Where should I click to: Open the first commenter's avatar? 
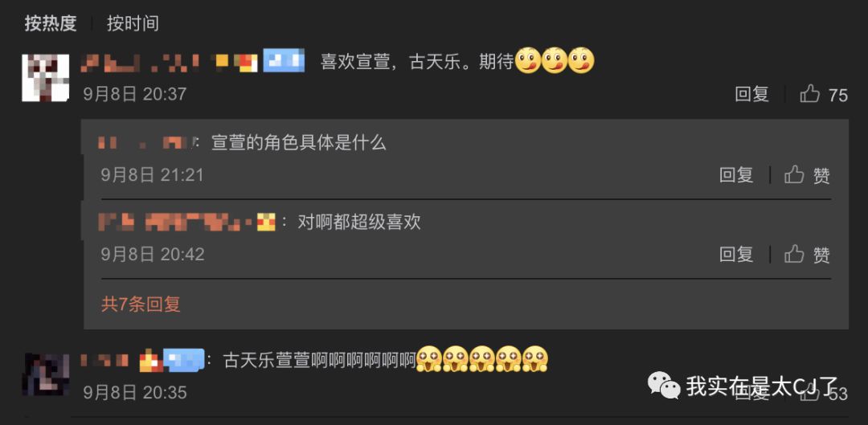click(45, 77)
